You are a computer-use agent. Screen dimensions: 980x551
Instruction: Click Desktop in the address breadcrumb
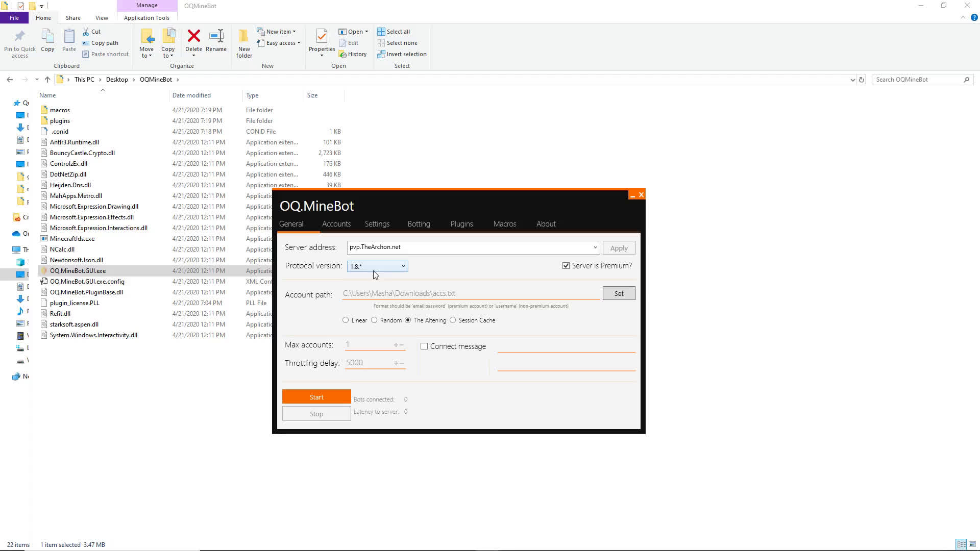[x=117, y=80]
